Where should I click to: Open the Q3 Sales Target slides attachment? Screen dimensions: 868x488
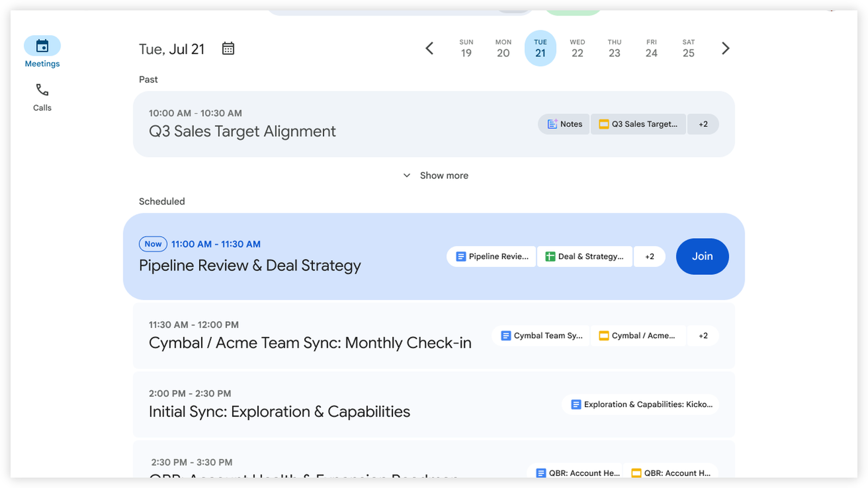click(639, 124)
